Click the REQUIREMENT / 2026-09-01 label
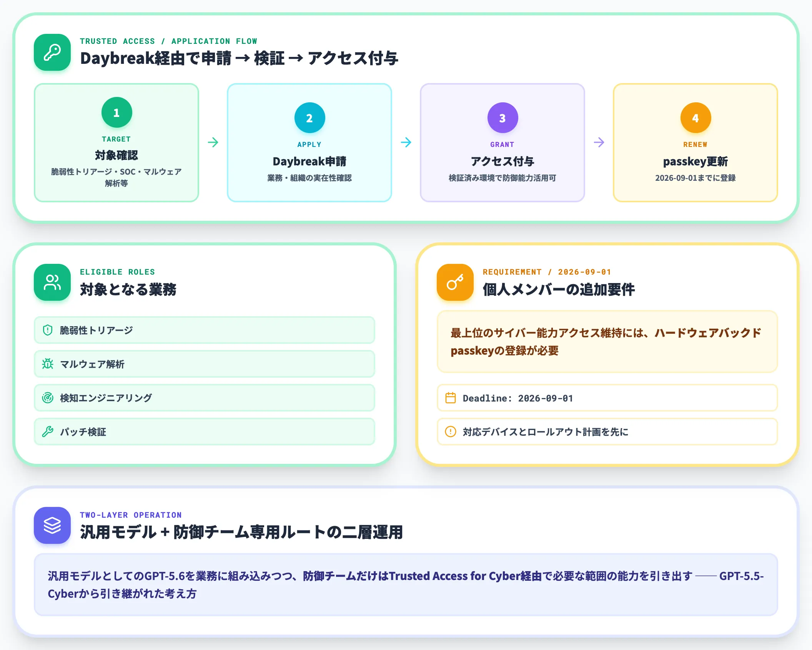This screenshot has height=650, width=812. coord(547,272)
